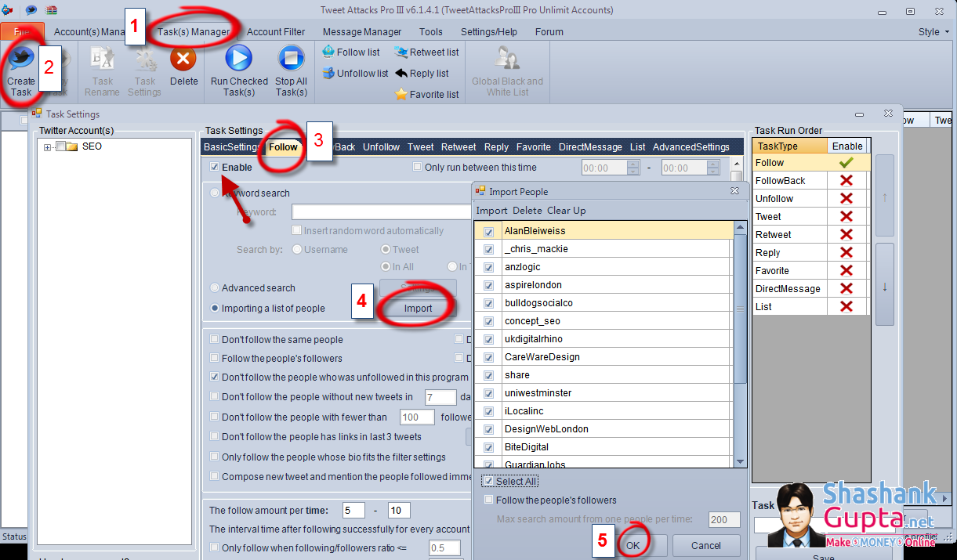Open the Unfollow list
The height and width of the screenshot is (560, 957).
coord(355,74)
